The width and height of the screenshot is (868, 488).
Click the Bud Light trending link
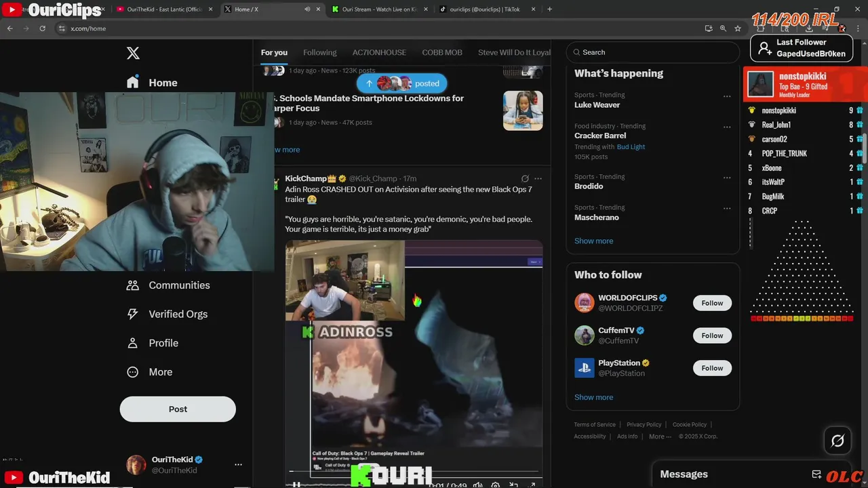click(x=631, y=147)
